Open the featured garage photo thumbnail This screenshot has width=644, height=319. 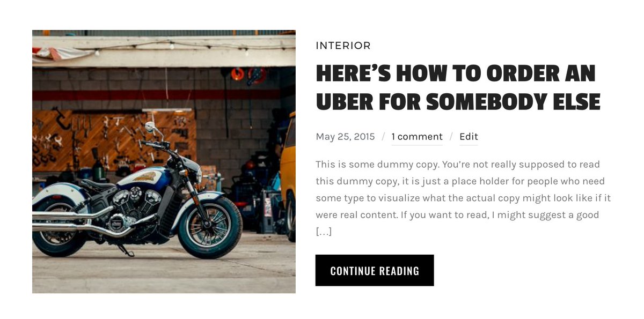pos(164,161)
